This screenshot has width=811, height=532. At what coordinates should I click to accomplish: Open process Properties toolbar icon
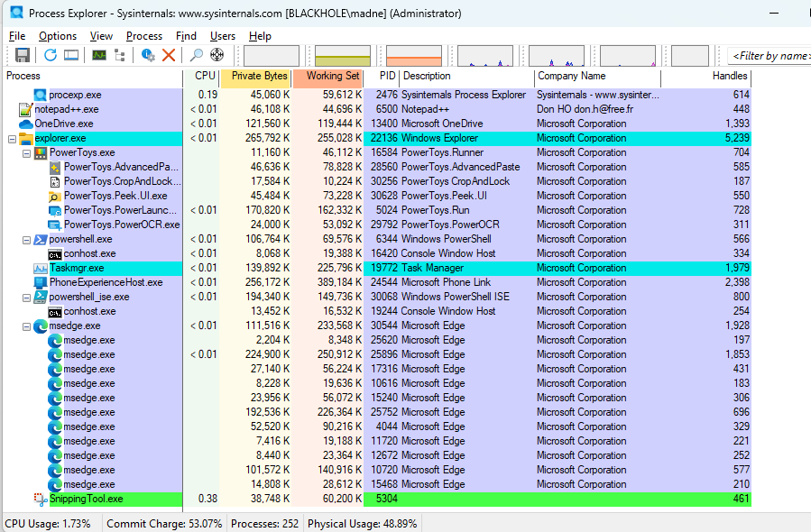pos(148,55)
